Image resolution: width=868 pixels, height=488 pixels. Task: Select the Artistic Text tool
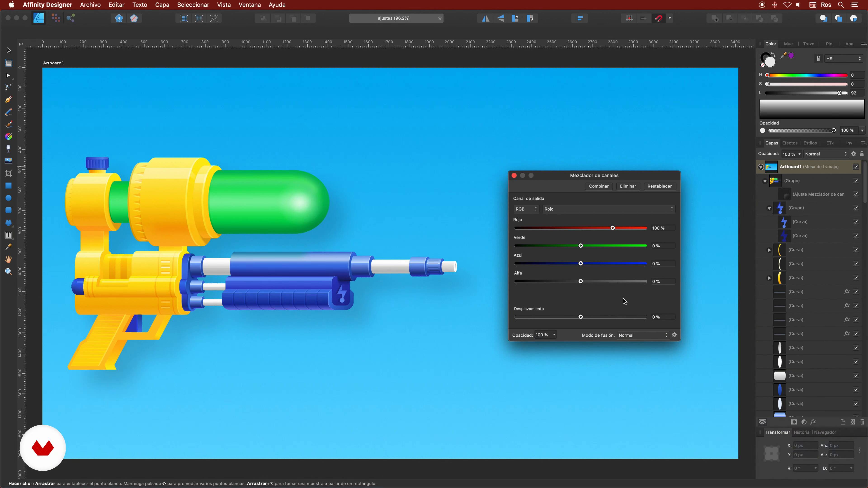pyautogui.click(x=9, y=235)
